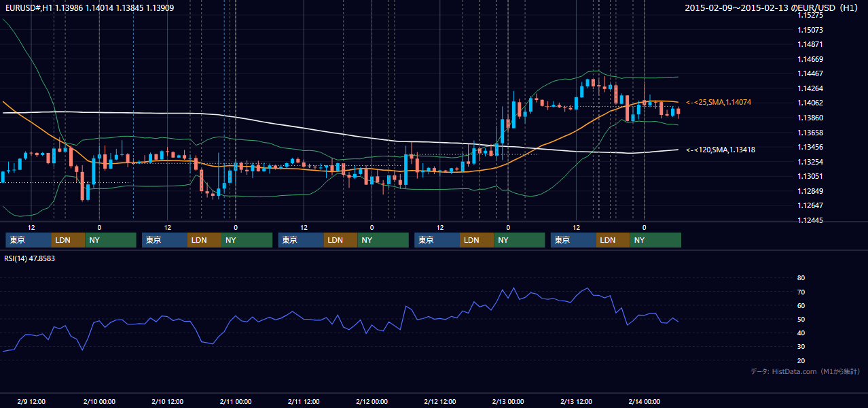868x408 pixels.
Task: Click price axis value 1.12445
Action: pyautogui.click(x=810, y=220)
